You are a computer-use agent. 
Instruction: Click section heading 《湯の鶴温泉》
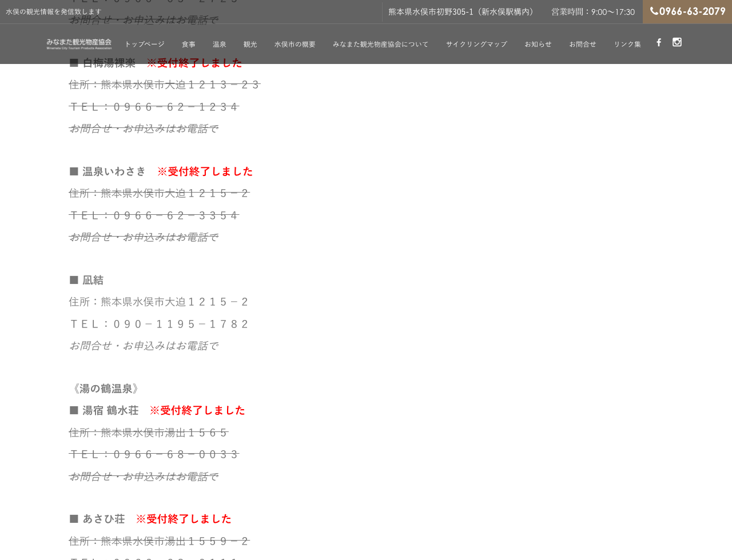point(106,389)
